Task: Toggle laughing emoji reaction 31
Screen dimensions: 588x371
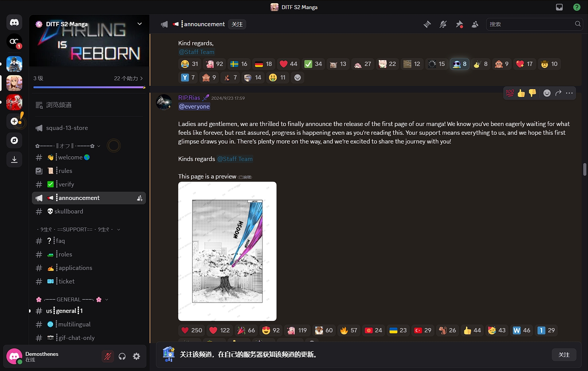Action: [189, 64]
